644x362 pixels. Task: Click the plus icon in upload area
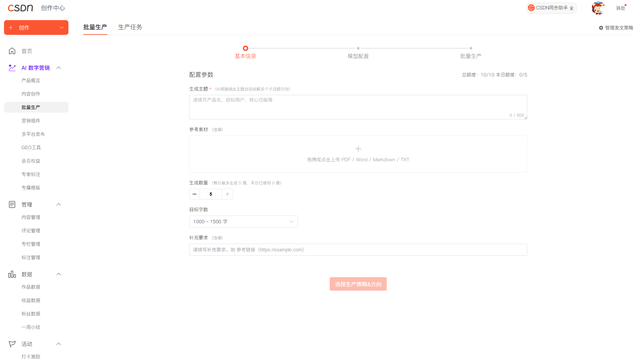coord(358,149)
